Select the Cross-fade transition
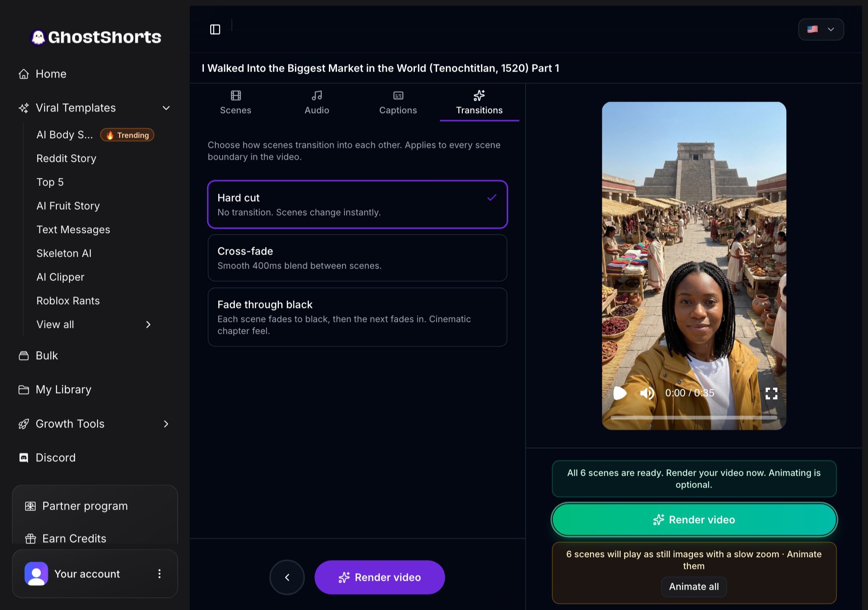The height and width of the screenshot is (610, 868). [357, 258]
